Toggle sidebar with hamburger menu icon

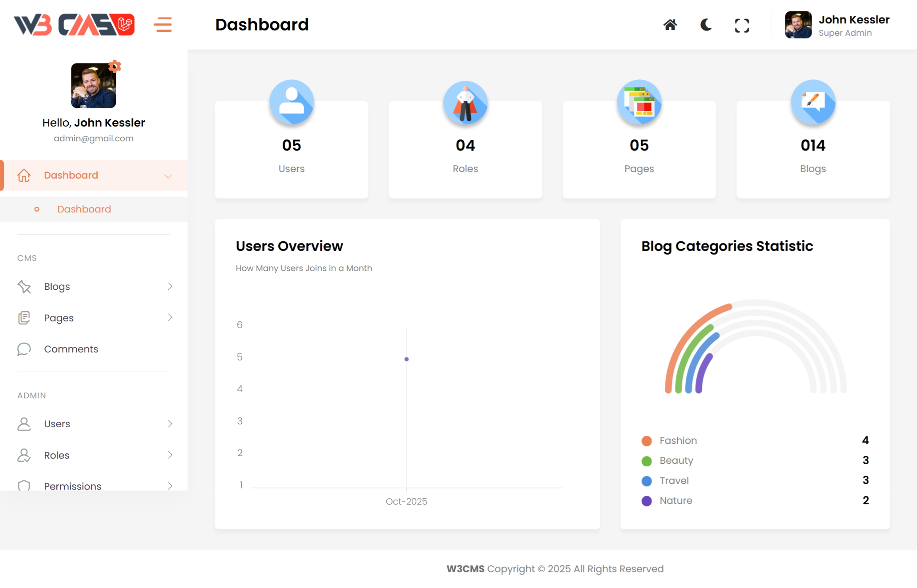click(x=163, y=25)
